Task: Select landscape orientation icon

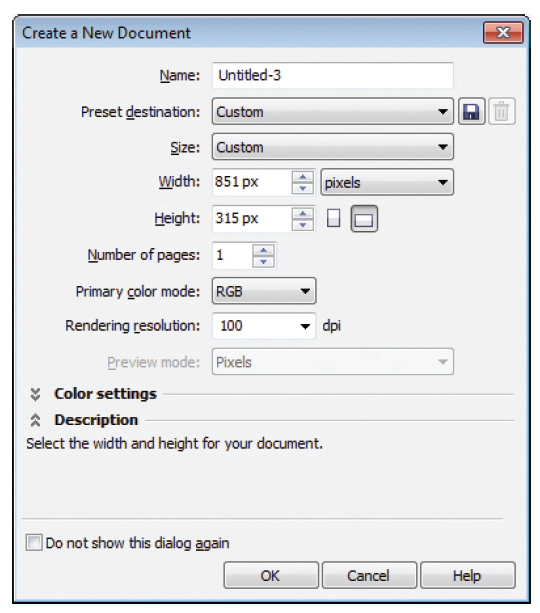Action: [364, 219]
